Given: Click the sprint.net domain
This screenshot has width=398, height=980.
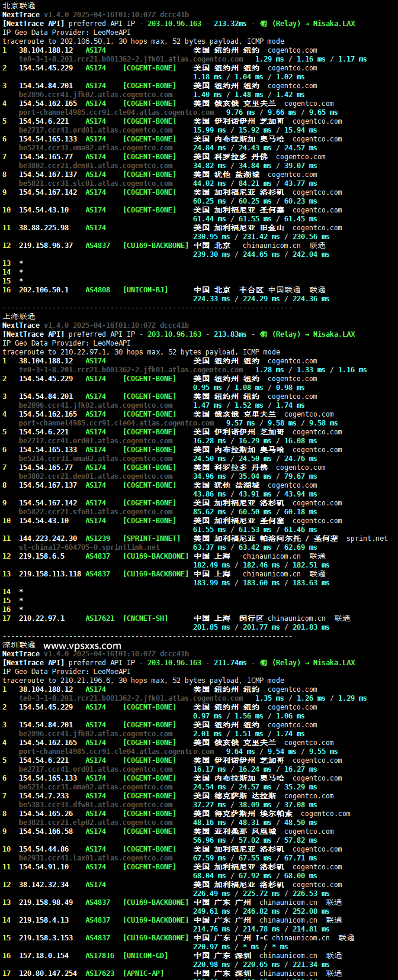Looking at the screenshot, I should pyautogui.click(x=367, y=539).
